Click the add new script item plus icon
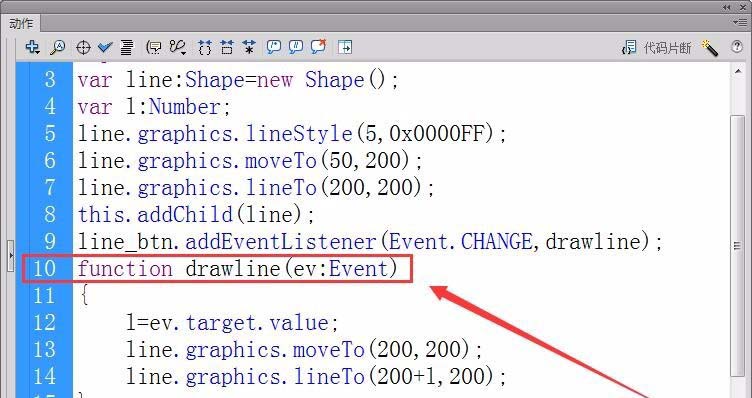The width and height of the screenshot is (752, 398). 32,47
